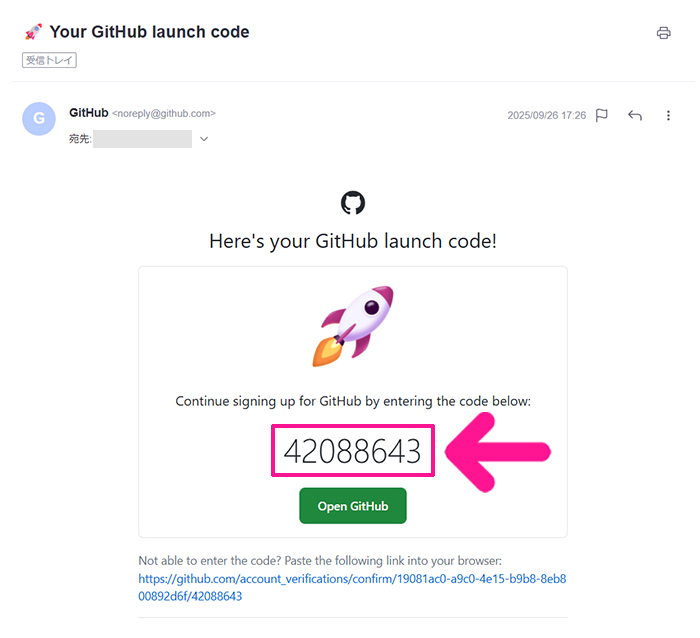Click the "Here's your GitHub launch code!" heading
The width and height of the screenshot is (700, 638).
click(x=353, y=241)
